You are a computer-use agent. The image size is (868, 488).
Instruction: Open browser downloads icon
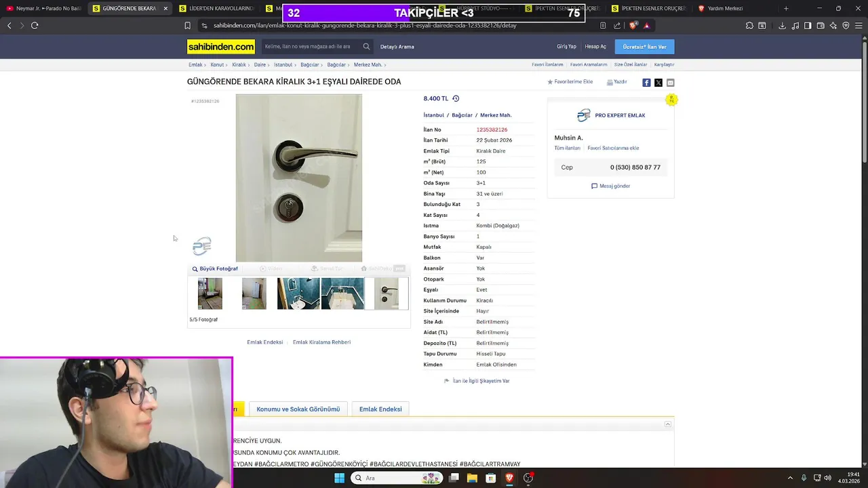tap(782, 26)
